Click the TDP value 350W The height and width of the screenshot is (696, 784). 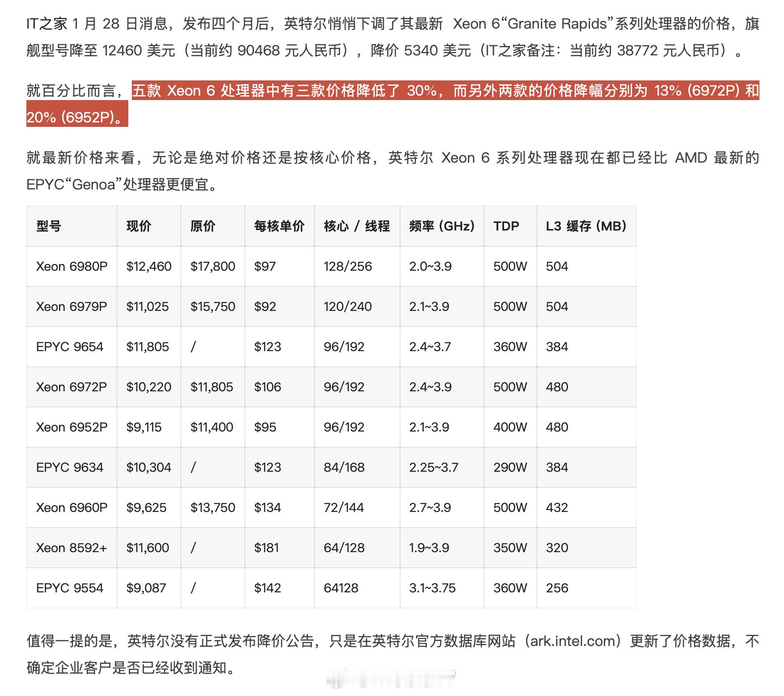[510, 548]
